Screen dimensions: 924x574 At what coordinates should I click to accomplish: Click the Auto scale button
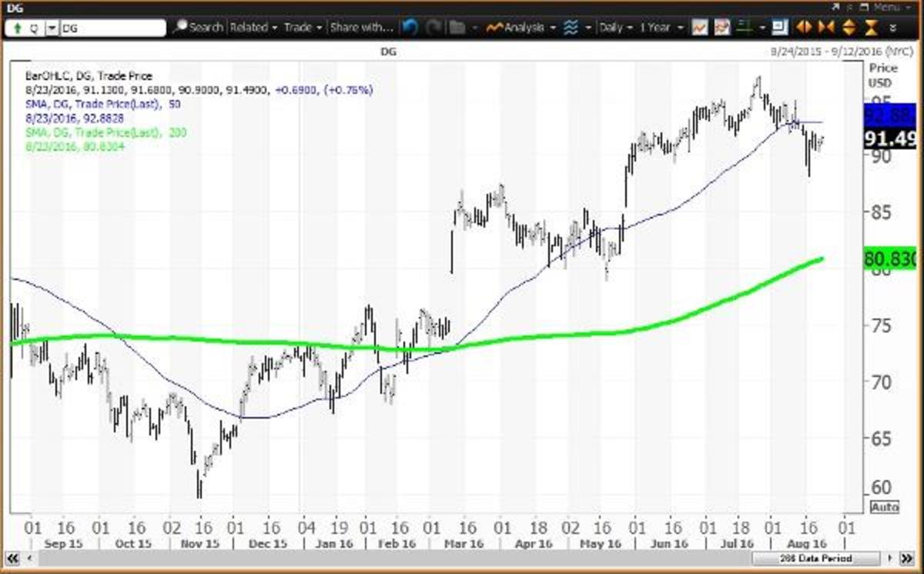(885, 508)
